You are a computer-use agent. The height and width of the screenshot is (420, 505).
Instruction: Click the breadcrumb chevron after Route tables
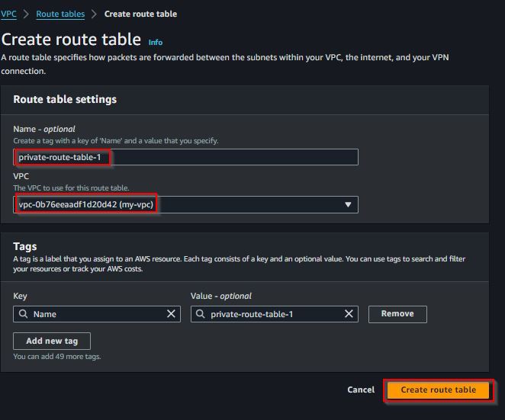94,14
